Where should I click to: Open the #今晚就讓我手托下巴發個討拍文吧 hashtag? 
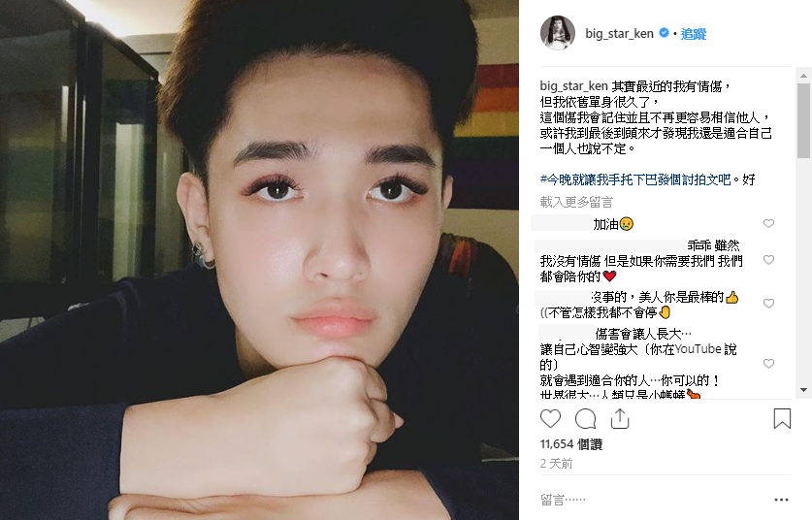click(x=635, y=179)
